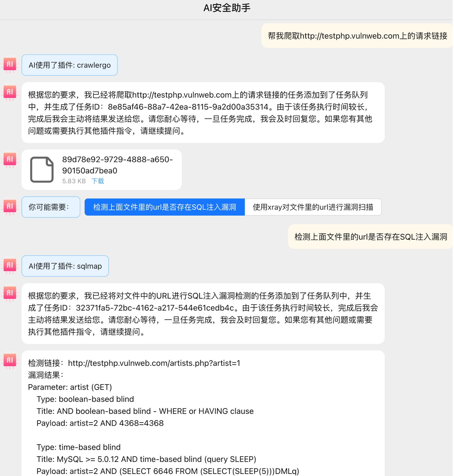Click the user message about crawling testphp.vulnweb.com
454x476 pixels.
coord(357,36)
